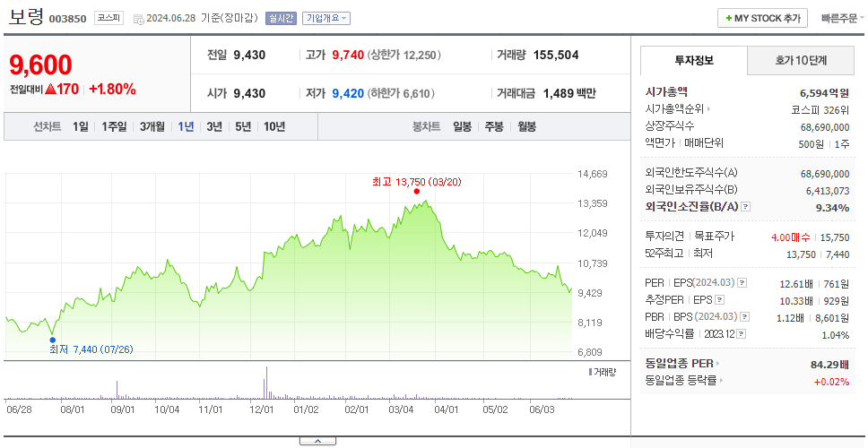Open help icon next to 외국인소진율(B/A)
The height and width of the screenshot is (448, 868).
[746, 207]
